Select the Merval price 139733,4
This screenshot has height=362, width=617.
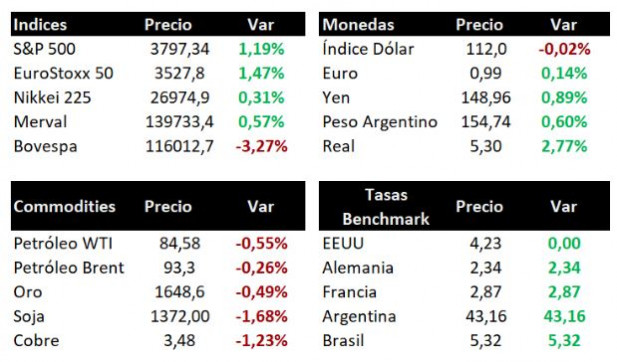(179, 122)
